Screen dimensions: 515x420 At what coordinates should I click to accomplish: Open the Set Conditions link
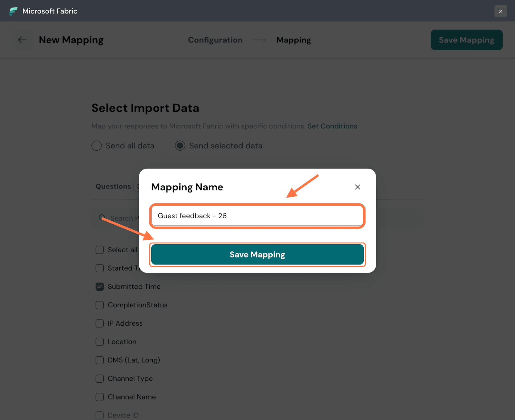[x=332, y=126]
